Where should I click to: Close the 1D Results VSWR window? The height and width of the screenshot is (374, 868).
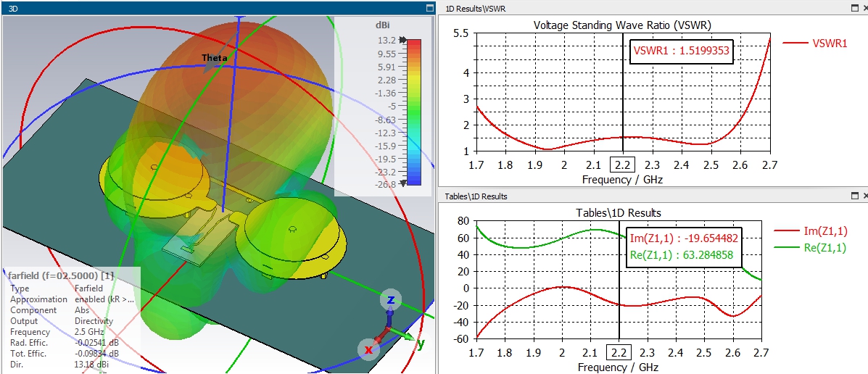(864, 8)
